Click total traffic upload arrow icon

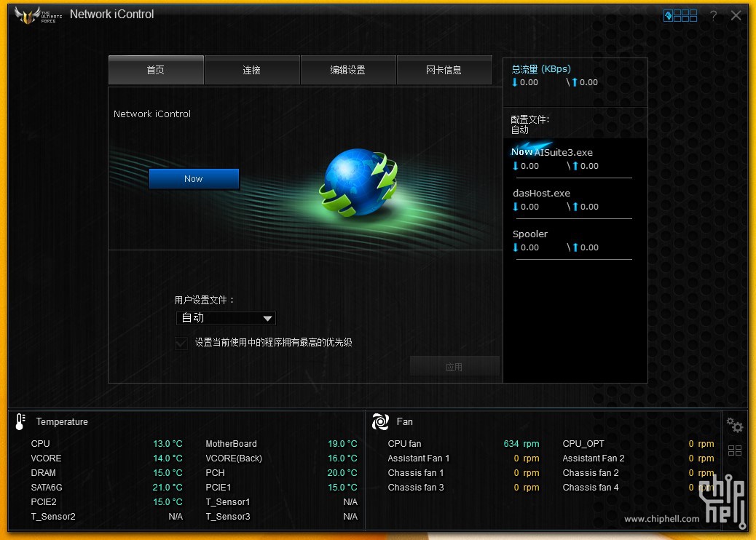[x=574, y=82]
